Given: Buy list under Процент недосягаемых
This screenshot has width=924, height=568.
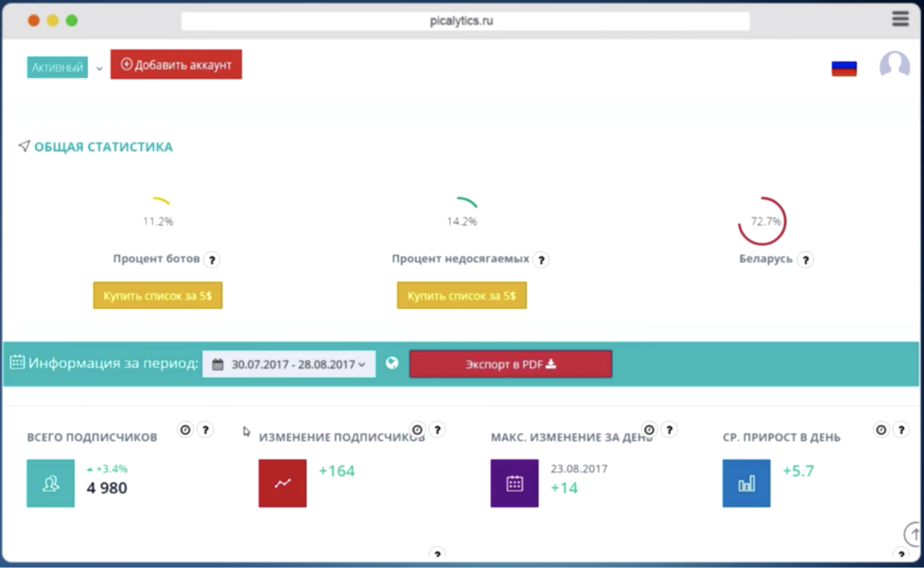Looking at the screenshot, I should (461, 295).
